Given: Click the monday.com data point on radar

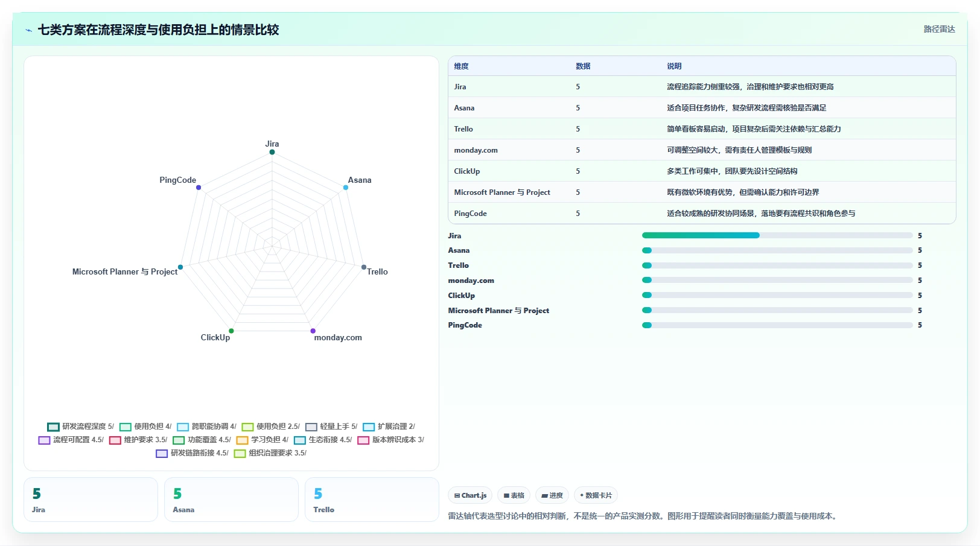Looking at the screenshot, I should pyautogui.click(x=313, y=331).
